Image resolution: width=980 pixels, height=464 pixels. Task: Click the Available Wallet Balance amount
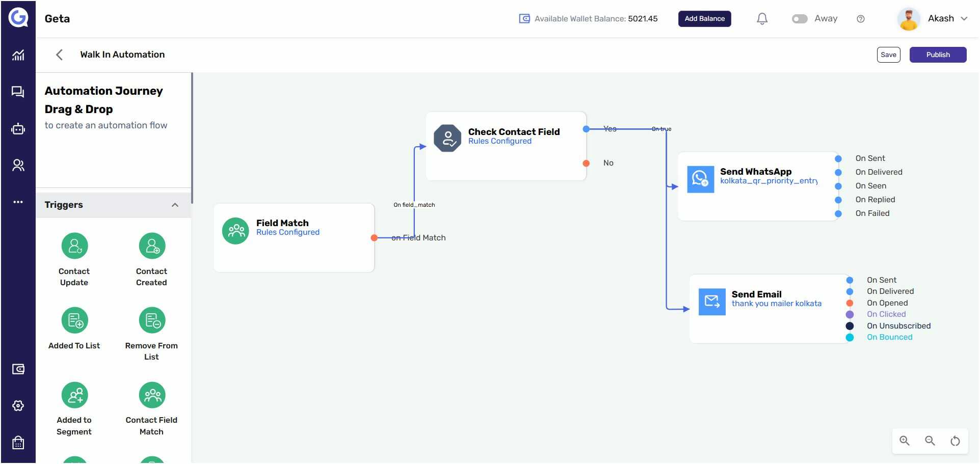pyautogui.click(x=643, y=19)
